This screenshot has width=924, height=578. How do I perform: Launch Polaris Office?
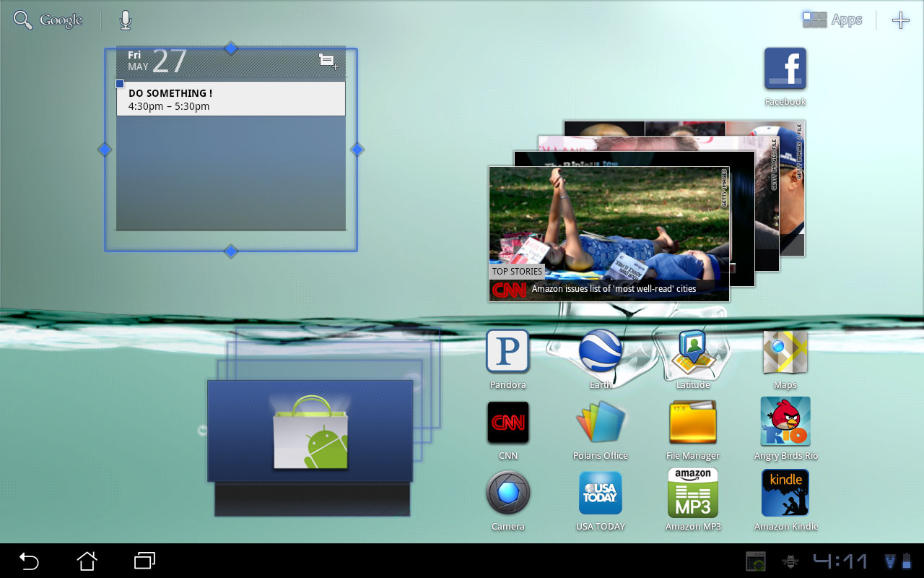(x=600, y=423)
